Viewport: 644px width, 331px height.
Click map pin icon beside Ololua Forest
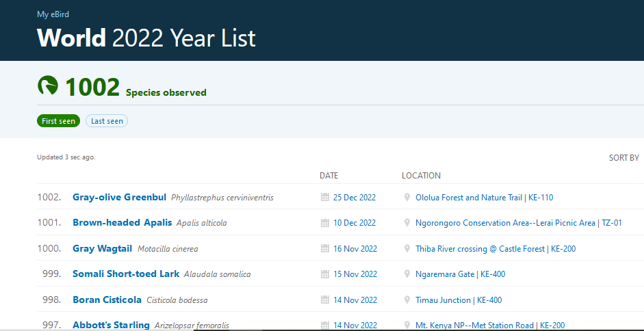[407, 198]
